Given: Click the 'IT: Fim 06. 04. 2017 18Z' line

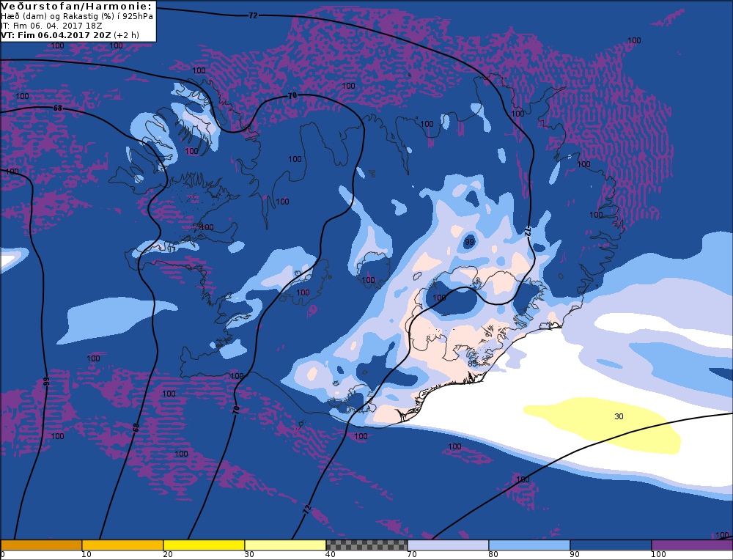Looking at the screenshot, I should pos(51,26).
